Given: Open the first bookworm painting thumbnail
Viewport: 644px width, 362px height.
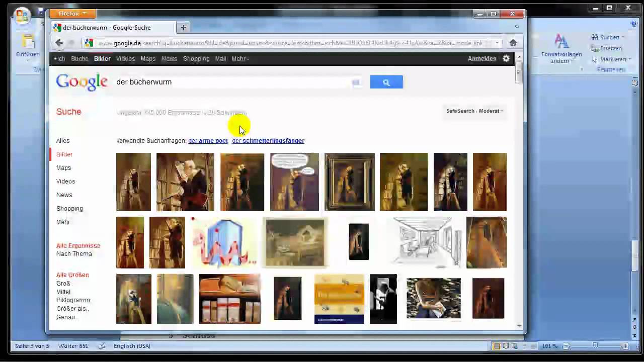Looking at the screenshot, I should tap(133, 182).
